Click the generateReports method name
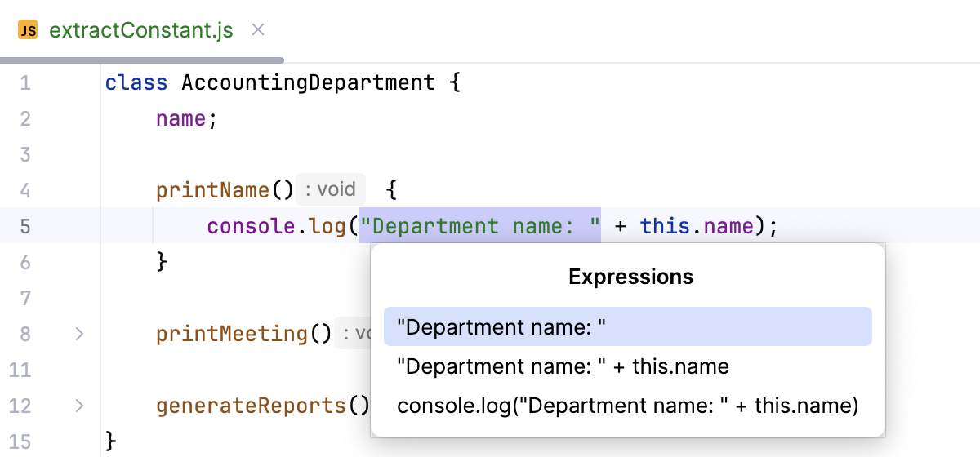980x457 pixels. pyautogui.click(x=252, y=406)
